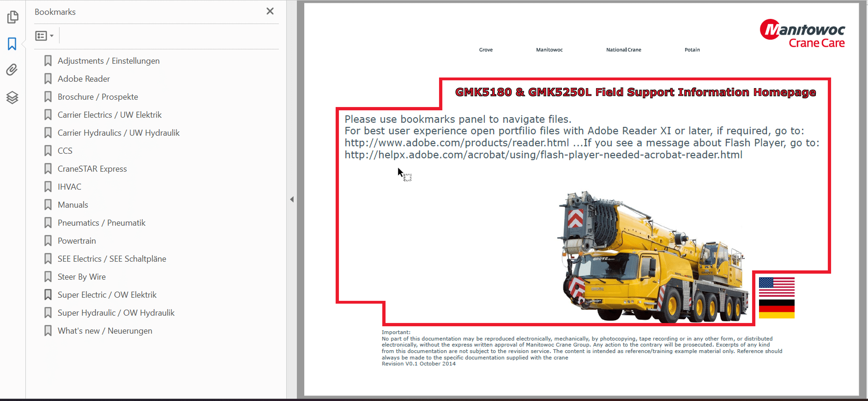Select Super Electric / OW Elektrik bookmark
This screenshot has height=401, width=868.
point(107,295)
